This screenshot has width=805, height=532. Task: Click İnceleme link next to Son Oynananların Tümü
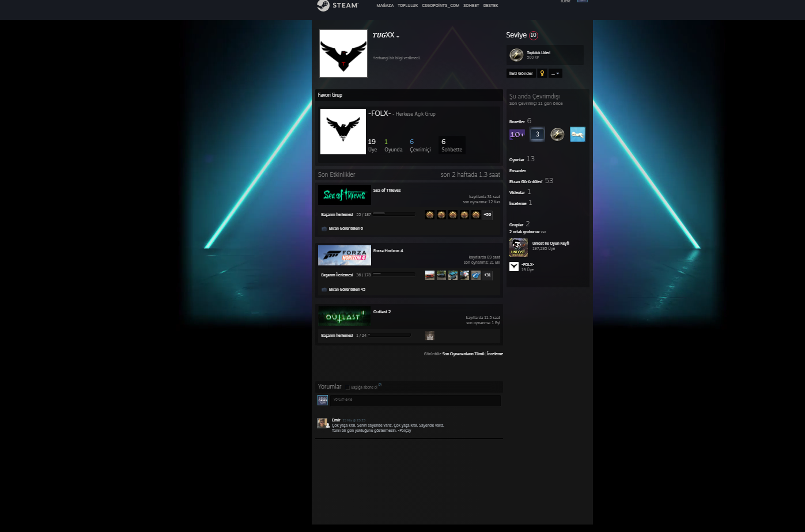click(495, 354)
